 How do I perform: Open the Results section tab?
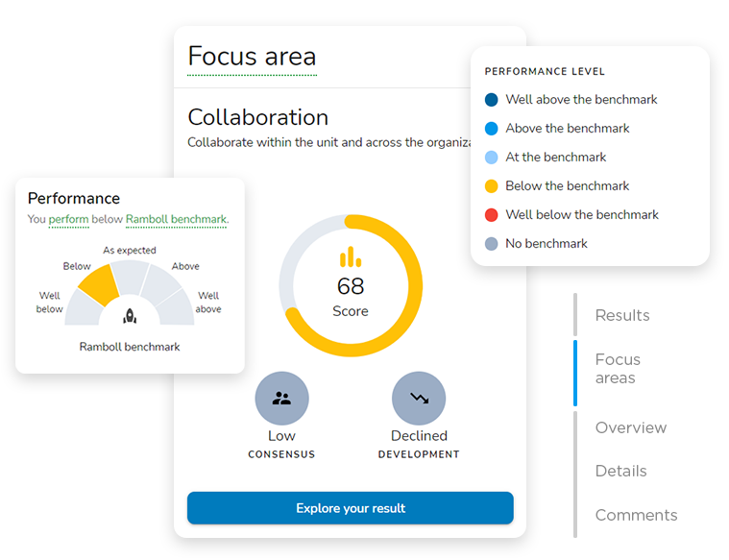(622, 315)
